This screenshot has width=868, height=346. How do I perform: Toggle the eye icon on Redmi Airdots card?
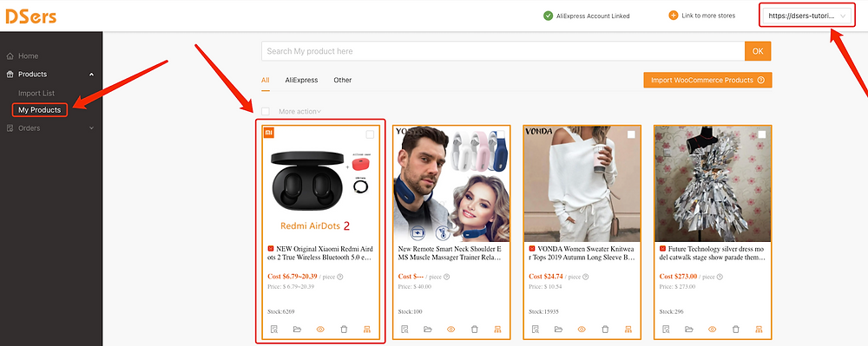[x=320, y=329]
